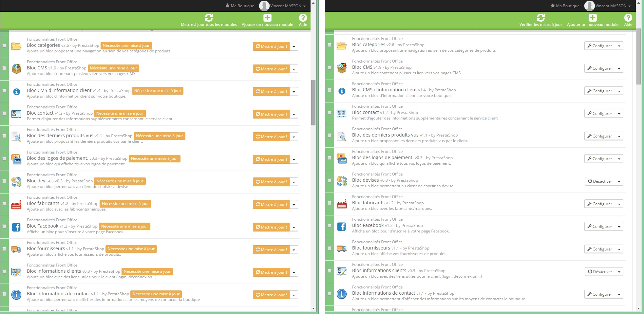Click 'Bloc des derniers produits vus' title, right window
This screenshot has width=644, height=314.
tap(385, 135)
